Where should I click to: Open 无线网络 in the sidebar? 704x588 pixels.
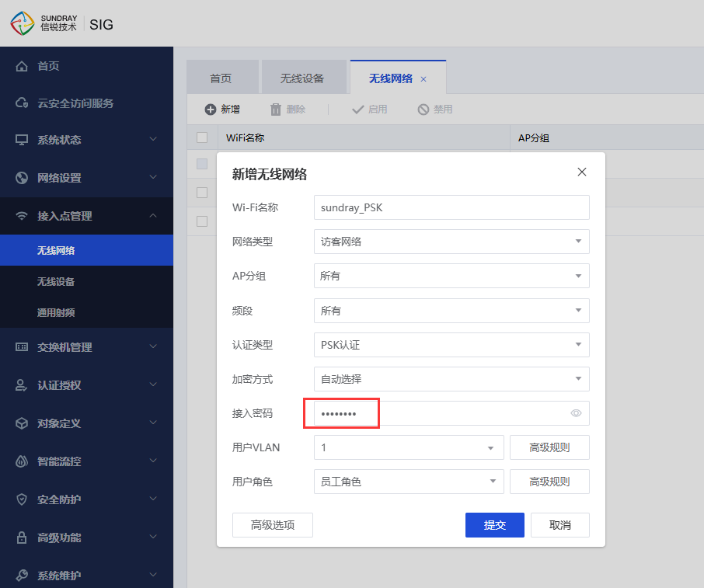tap(87, 250)
